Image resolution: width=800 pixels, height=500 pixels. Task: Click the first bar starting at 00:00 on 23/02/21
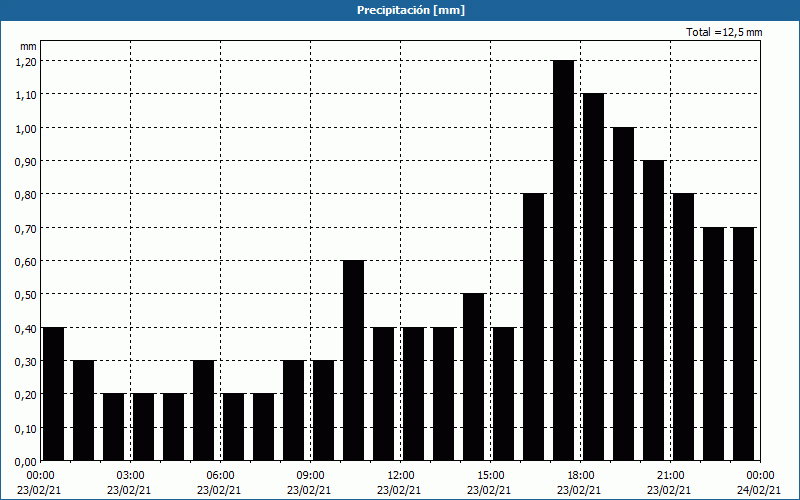point(54,394)
